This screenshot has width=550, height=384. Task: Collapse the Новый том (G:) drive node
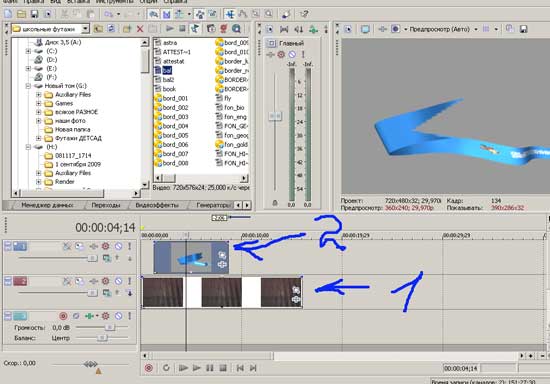click(x=28, y=86)
